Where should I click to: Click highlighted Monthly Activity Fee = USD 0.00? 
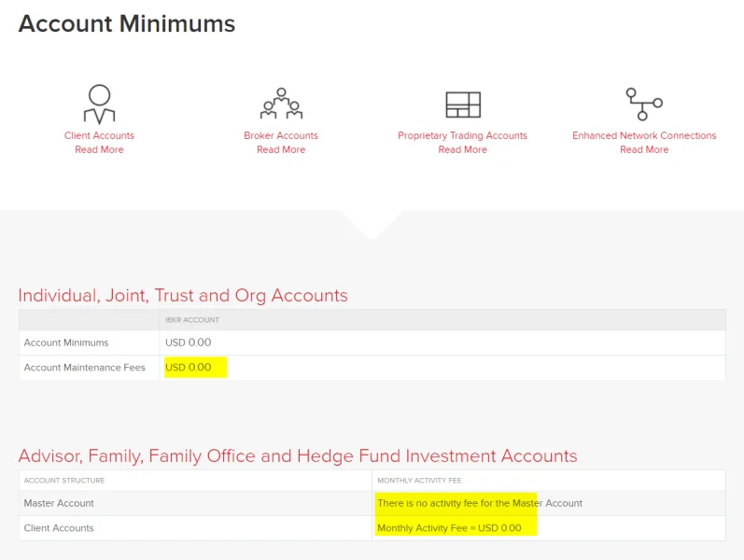(449, 528)
